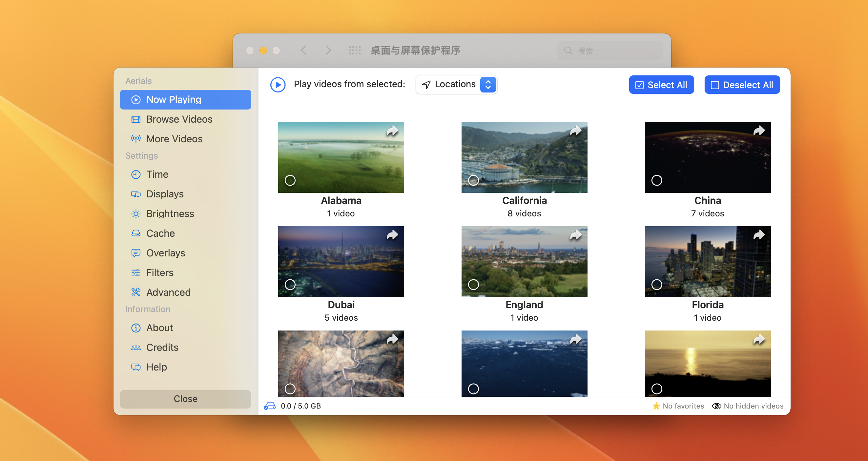This screenshot has height=461, width=868.
Task: Click the Locations stepper arrows
Action: tap(487, 85)
